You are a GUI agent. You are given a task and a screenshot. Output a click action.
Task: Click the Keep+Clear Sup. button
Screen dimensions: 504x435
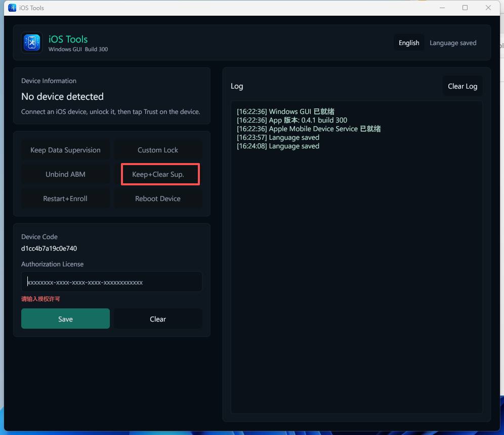coord(158,174)
